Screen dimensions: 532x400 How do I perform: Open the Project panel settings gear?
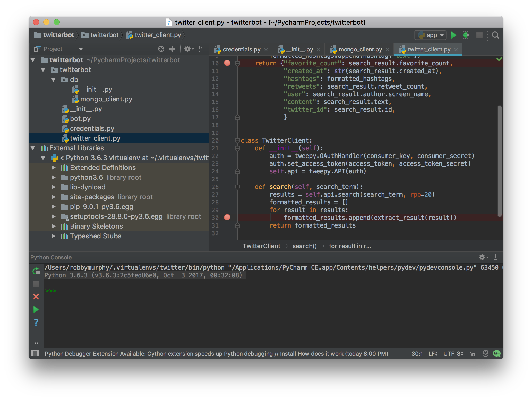(x=188, y=49)
